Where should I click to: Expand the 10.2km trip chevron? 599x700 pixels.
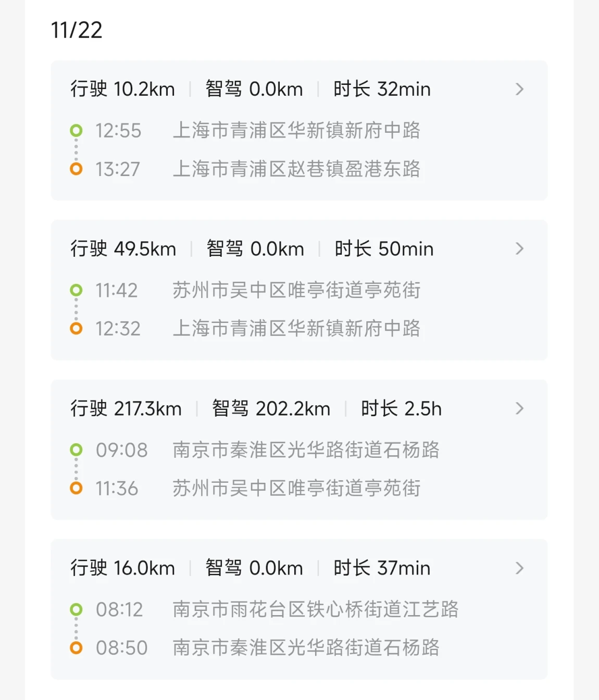pos(519,90)
